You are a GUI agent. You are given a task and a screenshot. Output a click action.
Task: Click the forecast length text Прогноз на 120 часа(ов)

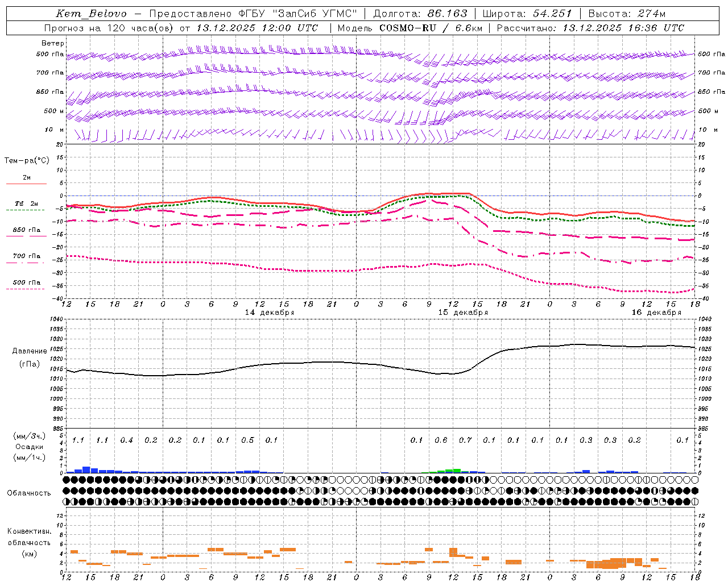click(x=109, y=28)
